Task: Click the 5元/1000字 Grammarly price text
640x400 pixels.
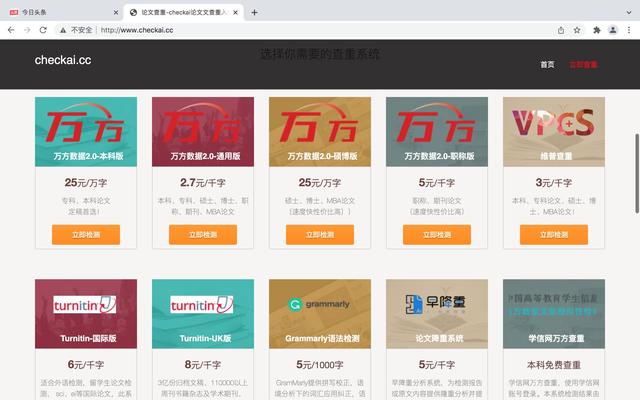Action: [x=320, y=365]
